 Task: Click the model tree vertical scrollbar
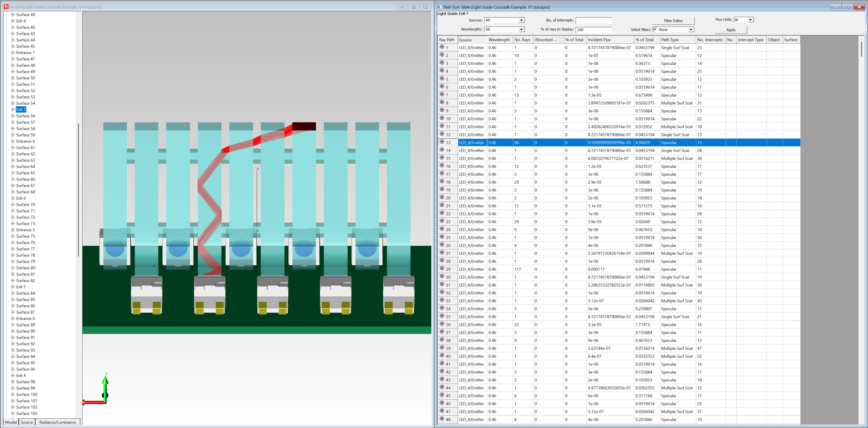coord(78,190)
